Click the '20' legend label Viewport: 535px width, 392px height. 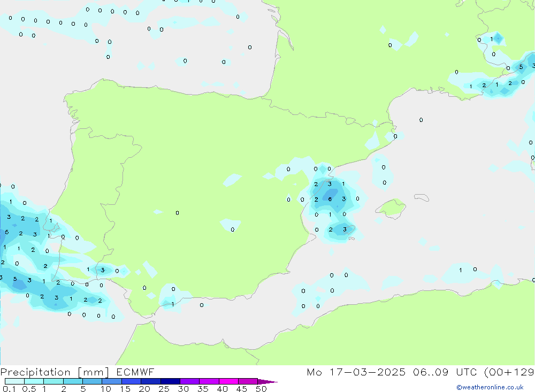click(144, 389)
